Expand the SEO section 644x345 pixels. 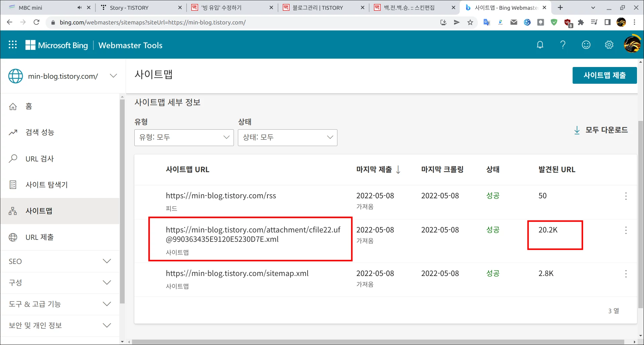pos(60,261)
